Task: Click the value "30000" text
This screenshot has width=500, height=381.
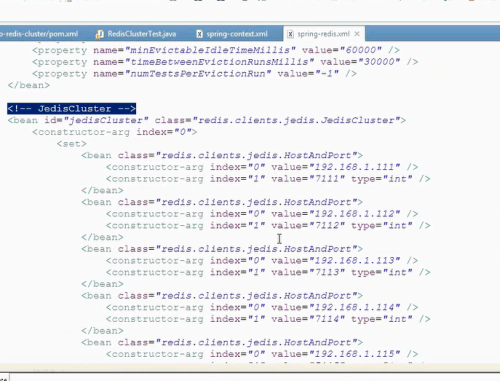Action: [379, 62]
